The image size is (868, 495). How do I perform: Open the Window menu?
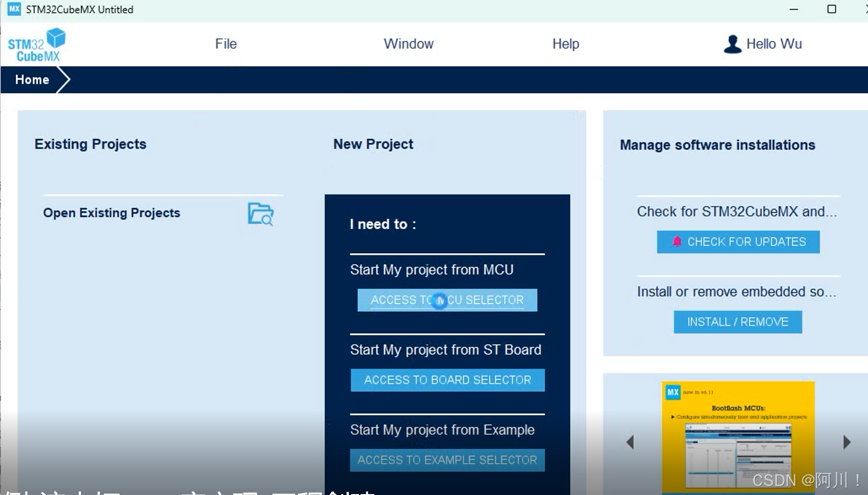click(x=408, y=44)
